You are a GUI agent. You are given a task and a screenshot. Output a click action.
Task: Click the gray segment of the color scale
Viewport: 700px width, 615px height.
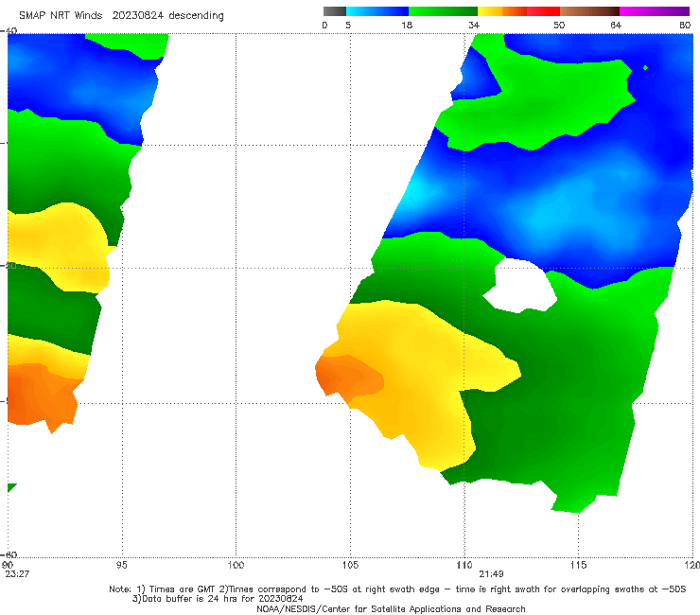[x=335, y=11]
